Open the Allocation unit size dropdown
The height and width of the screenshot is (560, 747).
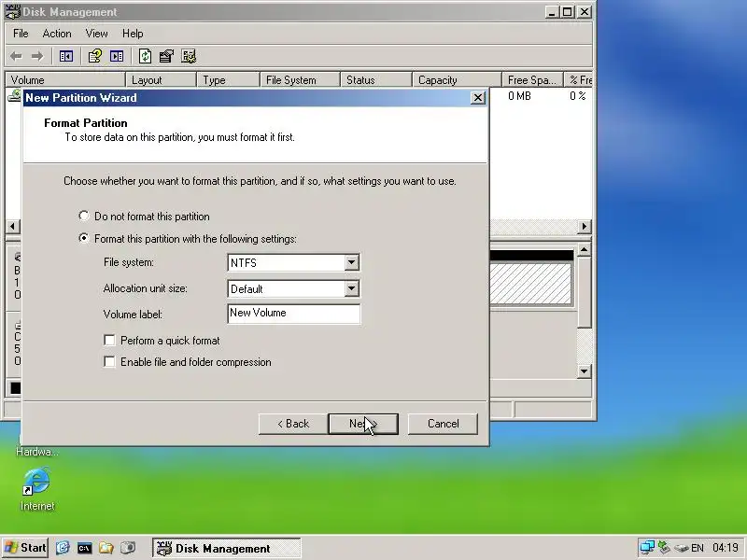[352, 288]
